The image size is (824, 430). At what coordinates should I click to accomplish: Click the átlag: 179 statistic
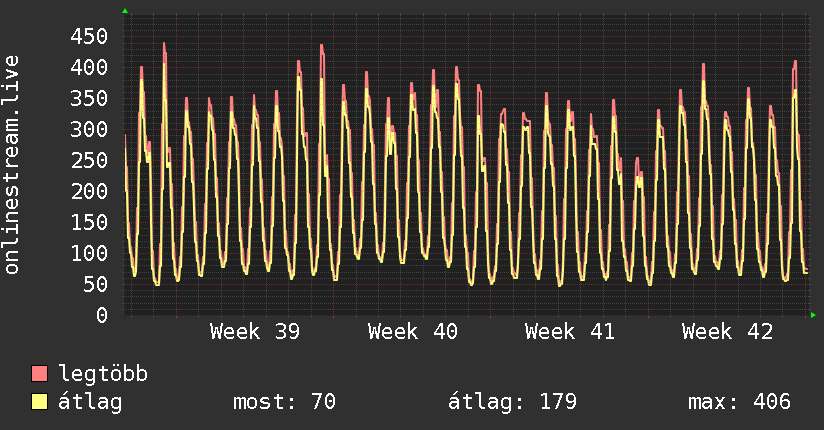point(512,402)
